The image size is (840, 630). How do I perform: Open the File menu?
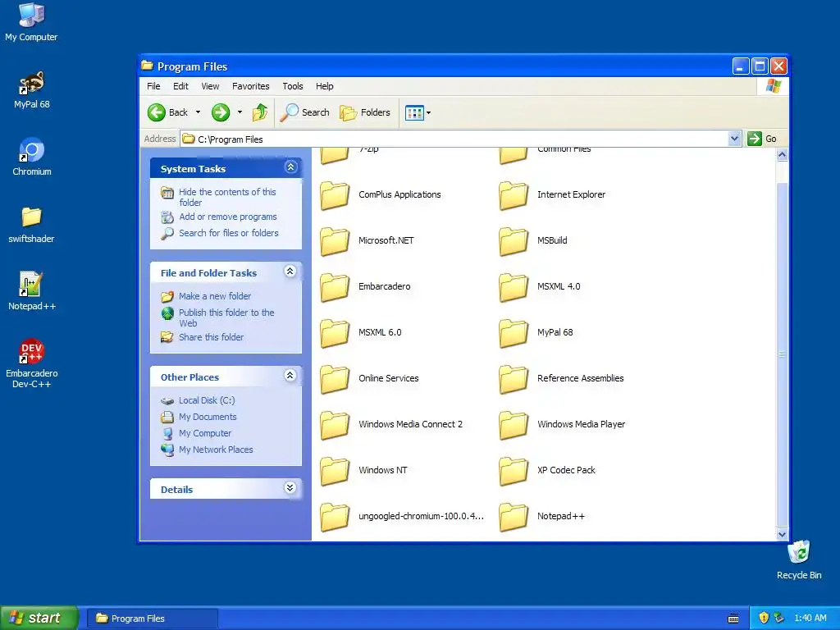click(153, 86)
